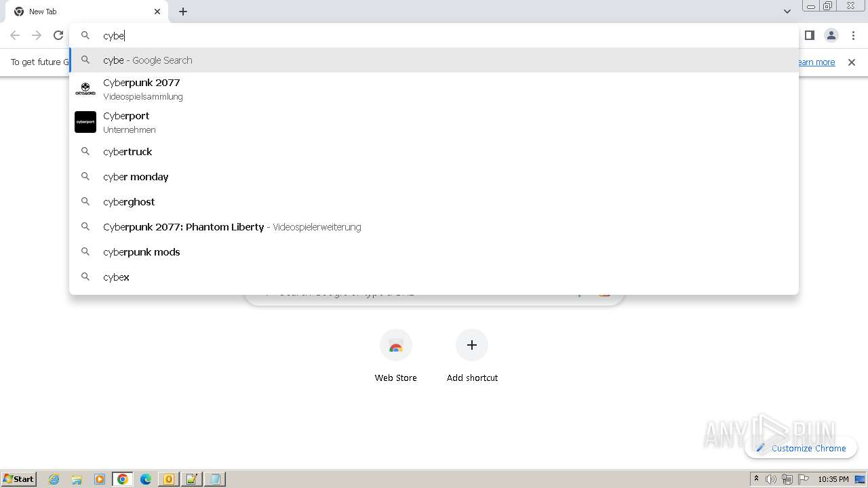The height and width of the screenshot is (488, 868).
Task: Click the 10:35 PM clock
Action: (x=833, y=479)
